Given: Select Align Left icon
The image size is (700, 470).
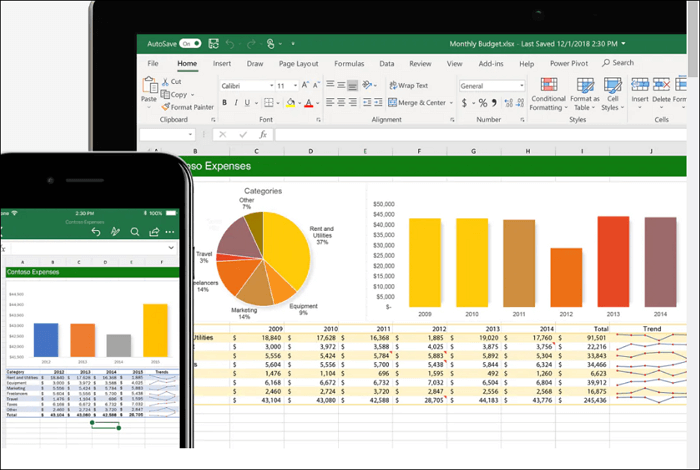Looking at the screenshot, I should (x=330, y=102).
